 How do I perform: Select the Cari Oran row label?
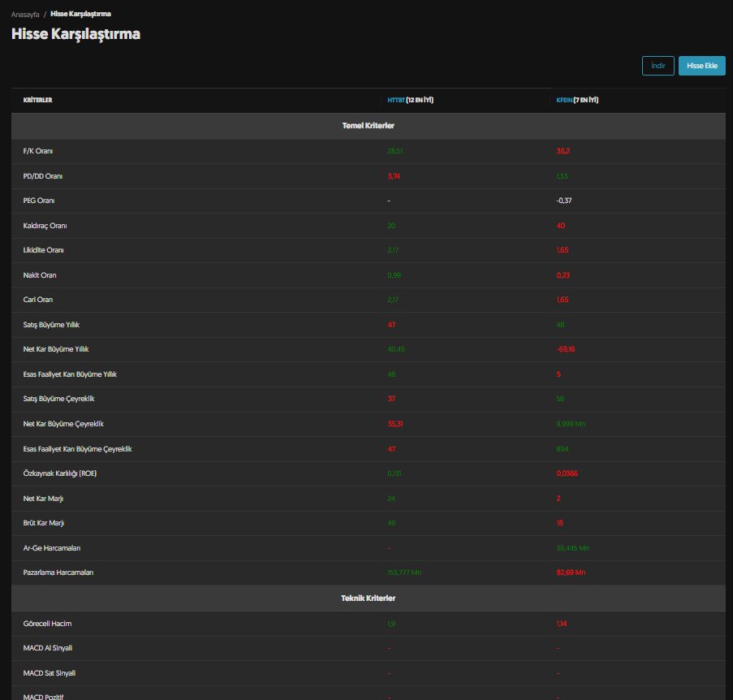tap(38, 300)
